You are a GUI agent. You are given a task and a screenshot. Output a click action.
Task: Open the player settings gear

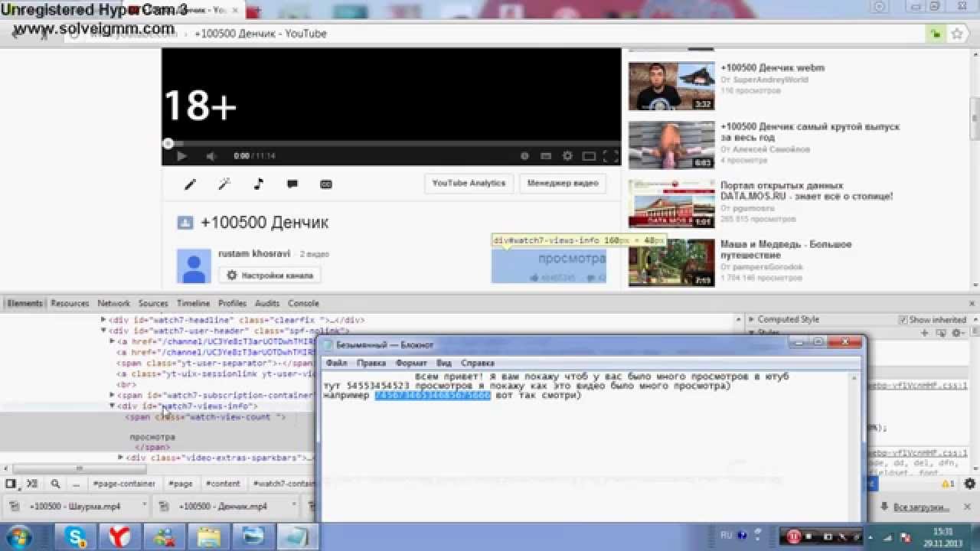pyautogui.click(x=567, y=156)
